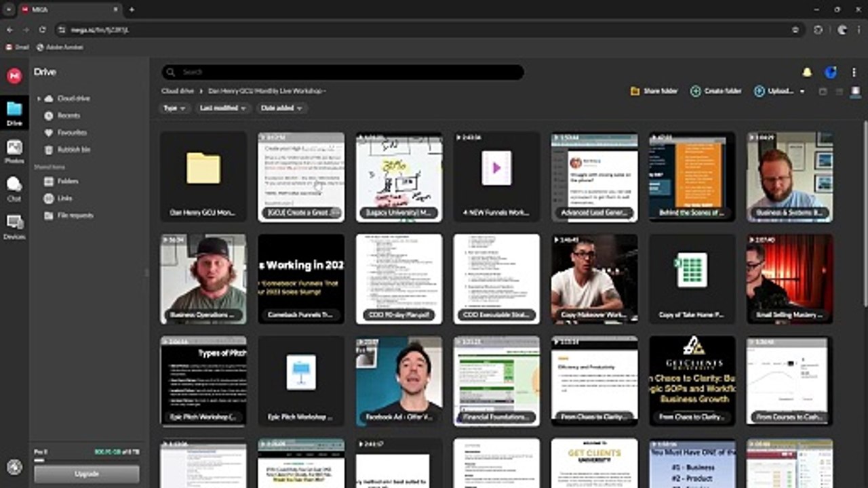The width and height of the screenshot is (868, 488).
Task: Open the tab search dropdown
Action: 9,9
